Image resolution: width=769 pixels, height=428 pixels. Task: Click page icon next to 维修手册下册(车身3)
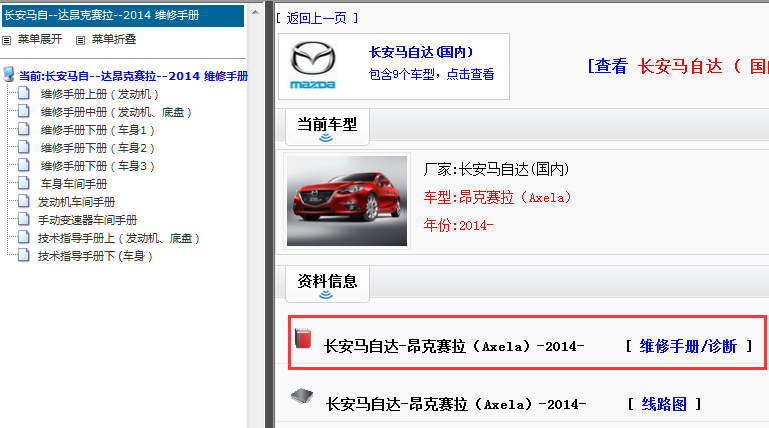(x=24, y=165)
